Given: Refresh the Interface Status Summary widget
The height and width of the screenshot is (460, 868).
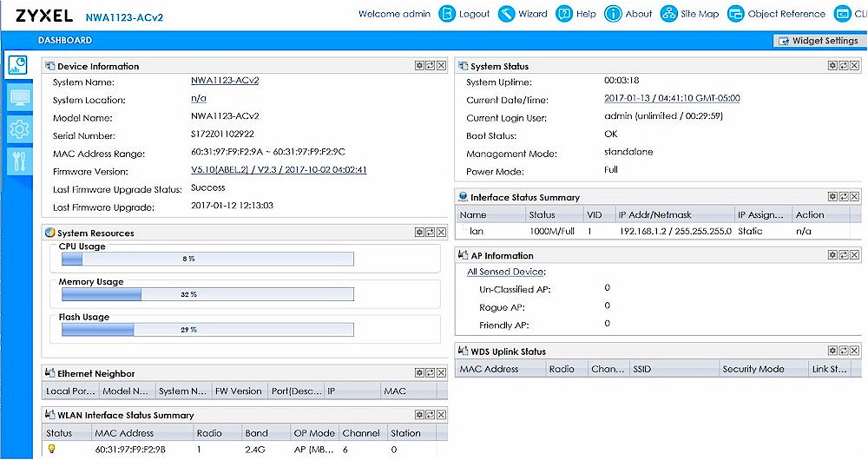Looking at the screenshot, I should click(x=844, y=196).
